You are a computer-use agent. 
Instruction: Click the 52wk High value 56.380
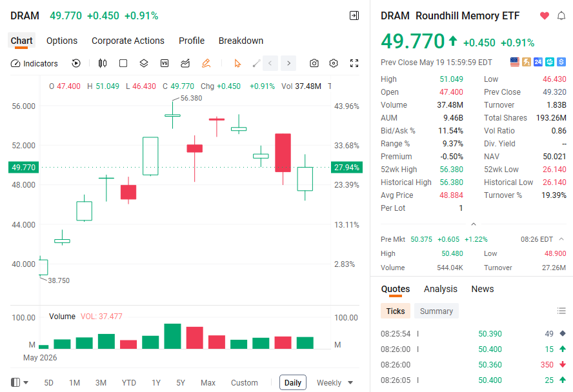tap(451, 170)
